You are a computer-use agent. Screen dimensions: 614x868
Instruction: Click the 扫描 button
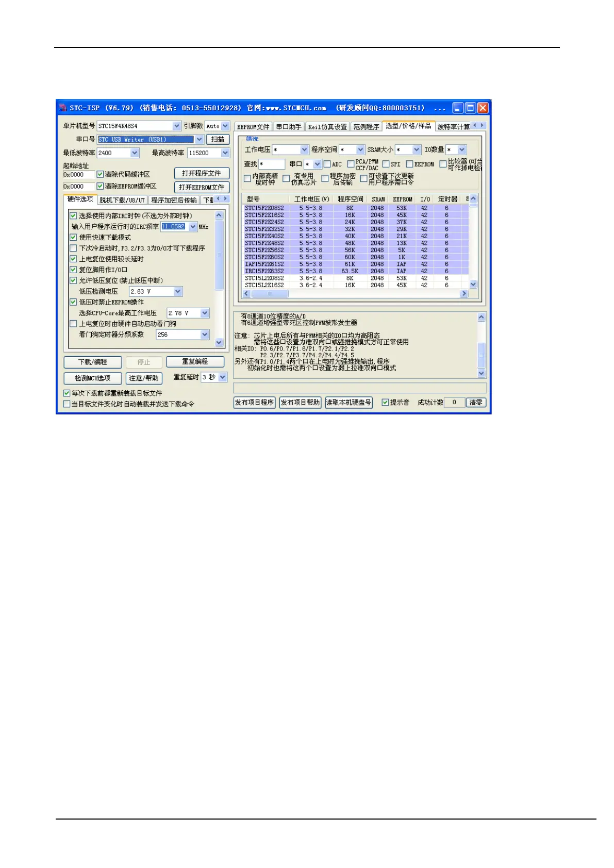coord(218,139)
